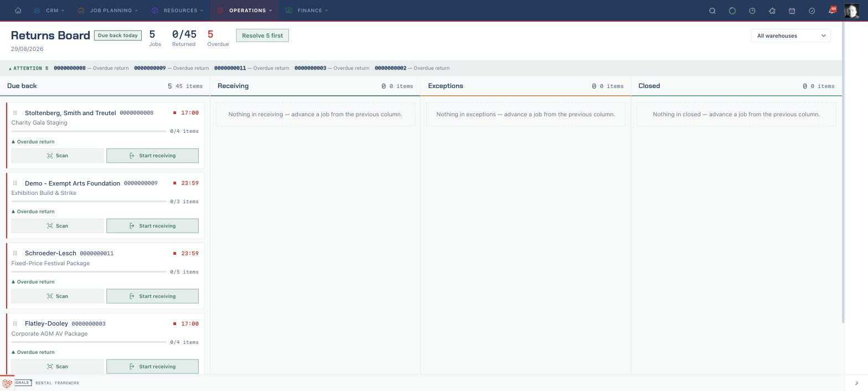The image size is (868, 391).
Task: Click the green circular status indicator icon
Action: (x=732, y=11)
